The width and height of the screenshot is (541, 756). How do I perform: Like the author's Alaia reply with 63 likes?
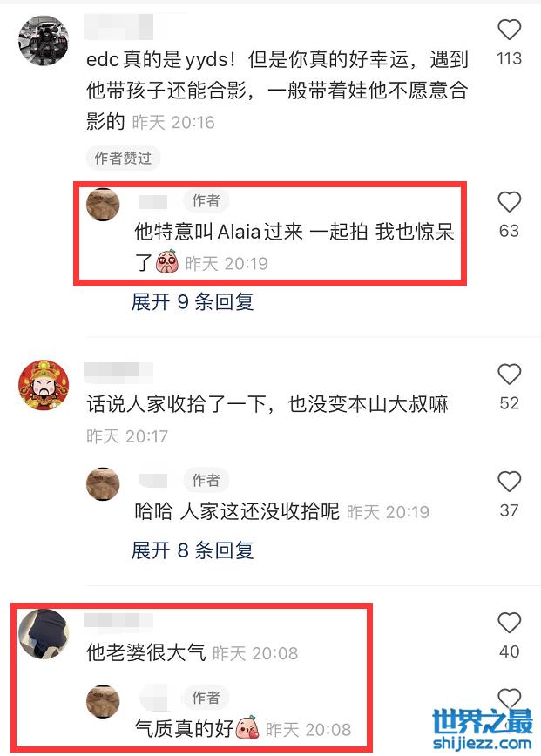click(x=509, y=202)
